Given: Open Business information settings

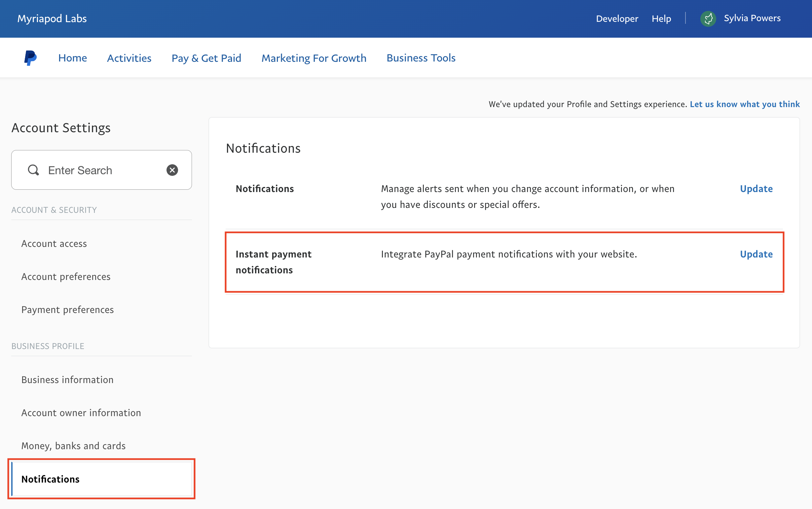Looking at the screenshot, I should coord(67,379).
